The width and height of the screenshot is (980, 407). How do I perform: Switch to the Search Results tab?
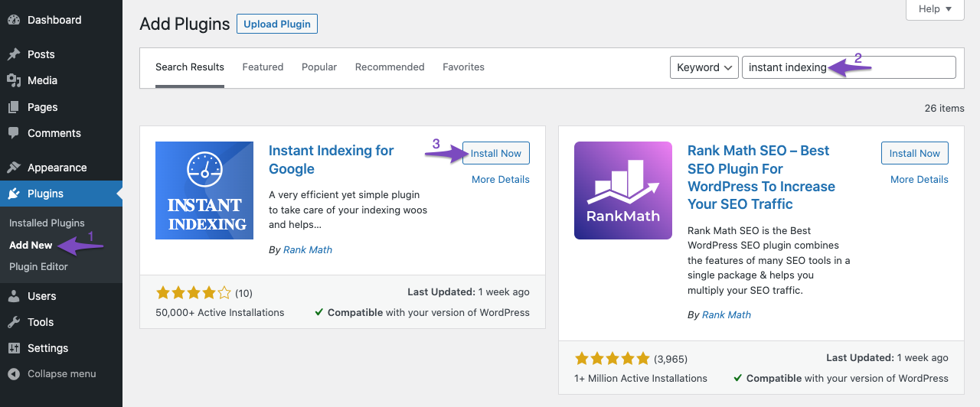[x=190, y=67]
